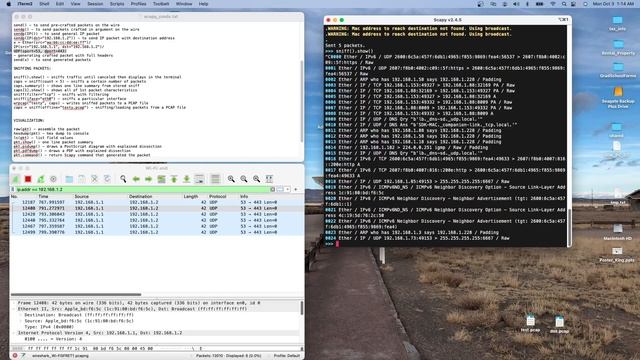Expand the Source: Apple_bd:f6:5c subtree
The image size is (640, 360).
point(20,321)
